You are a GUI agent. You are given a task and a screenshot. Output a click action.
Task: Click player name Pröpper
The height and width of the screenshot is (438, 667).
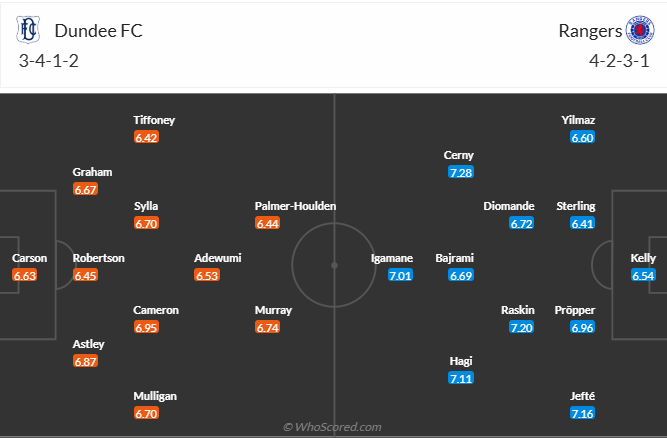tap(575, 310)
